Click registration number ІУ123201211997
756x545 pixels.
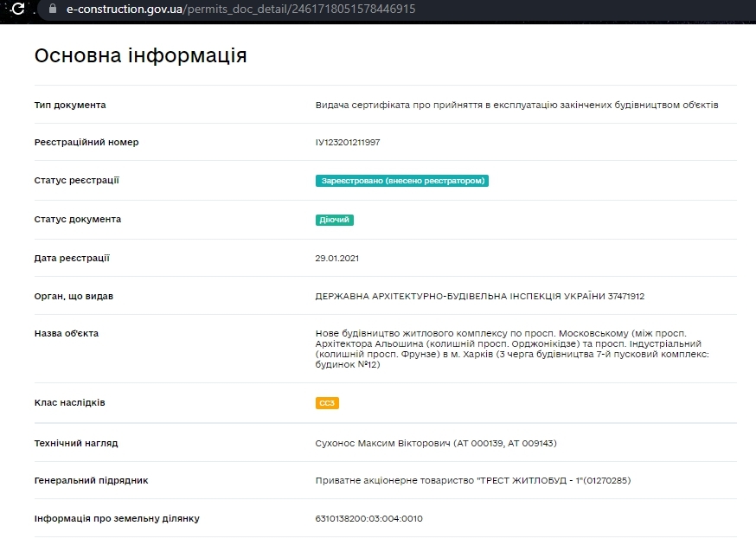[x=348, y=142]
